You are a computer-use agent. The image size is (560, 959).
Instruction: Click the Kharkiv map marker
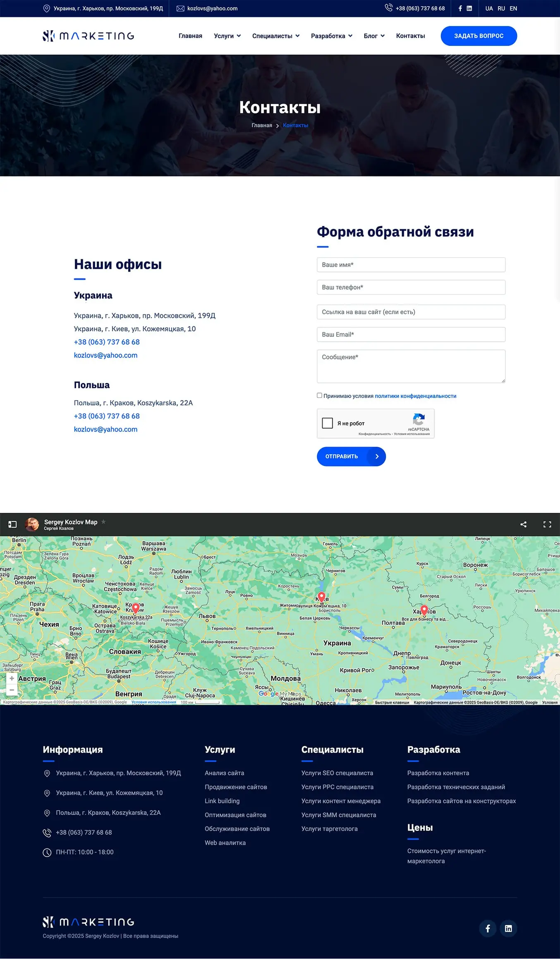pos(424,610)
